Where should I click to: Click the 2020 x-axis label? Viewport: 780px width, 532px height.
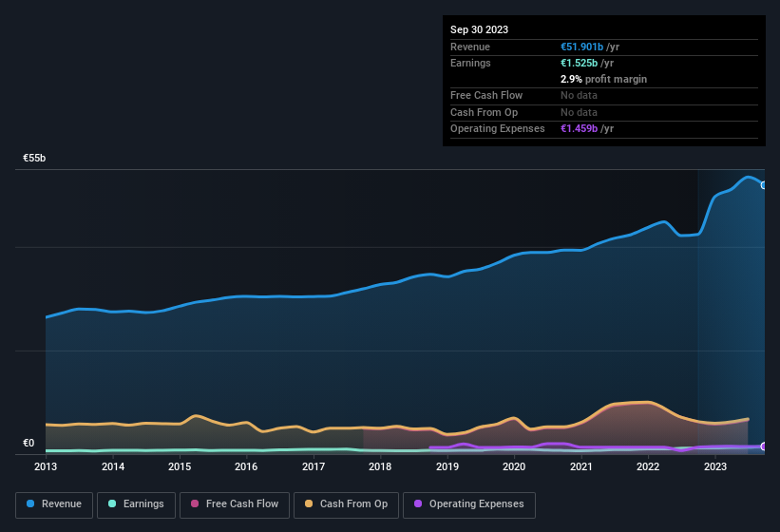(514, 466)
